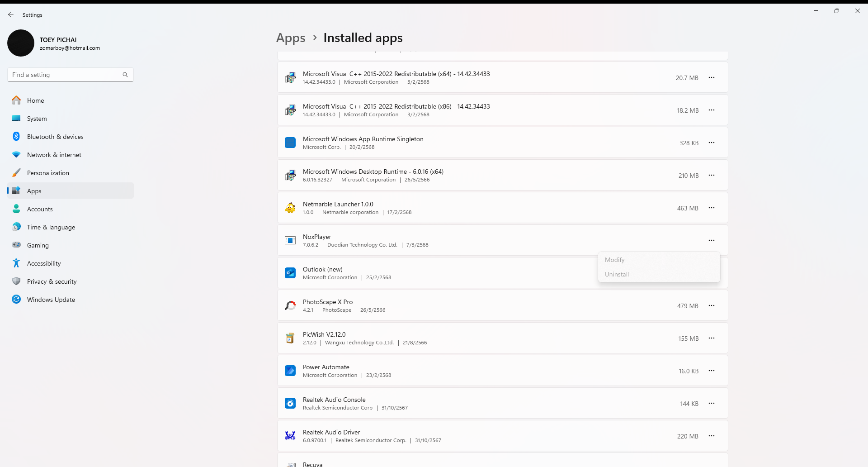Image resolution: width=868 pixels, height=467 pixels.
Task: Open more options for Visual C++ x86
Action: 712,110
